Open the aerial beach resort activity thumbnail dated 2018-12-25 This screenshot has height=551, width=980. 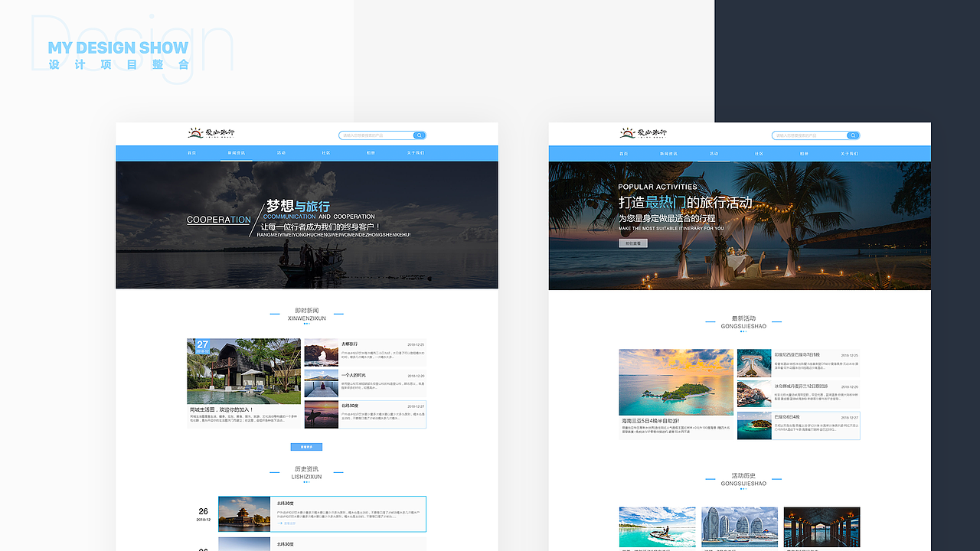pos(754,364)
